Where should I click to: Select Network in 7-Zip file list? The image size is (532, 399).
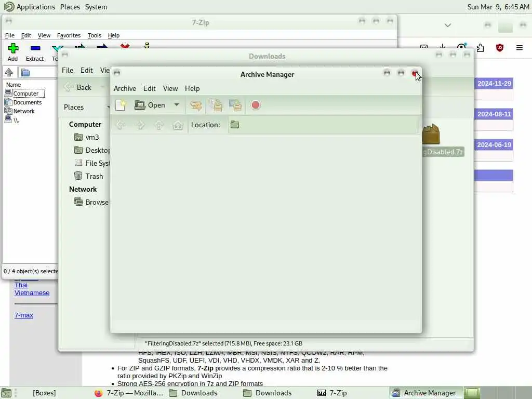coord(24,111)
